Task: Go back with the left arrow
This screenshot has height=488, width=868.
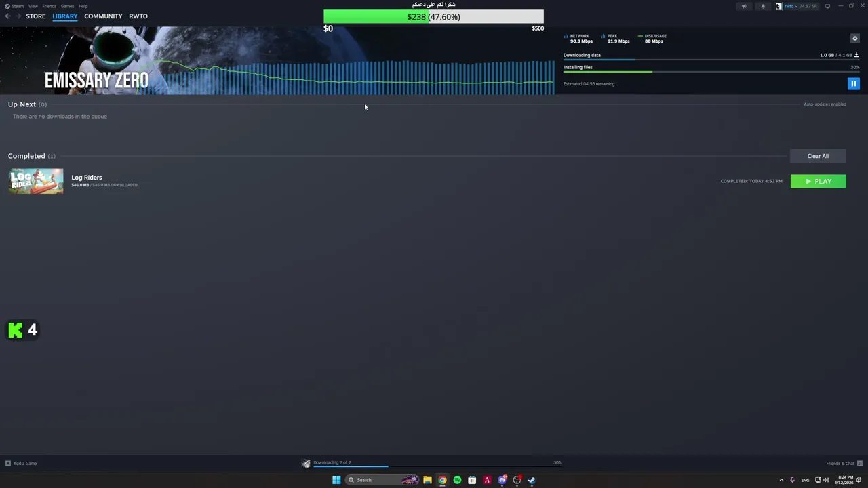Action: [7, 16]
